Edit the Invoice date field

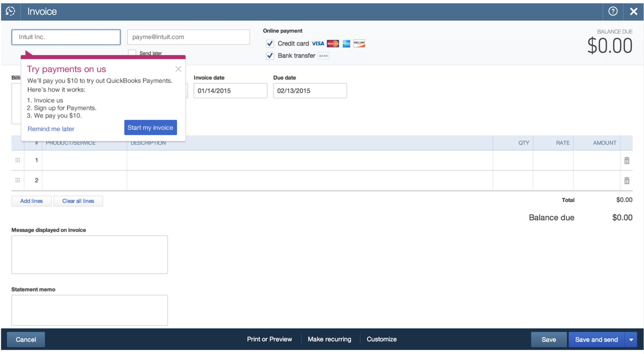pyautogui.click(x=230, y=91)
